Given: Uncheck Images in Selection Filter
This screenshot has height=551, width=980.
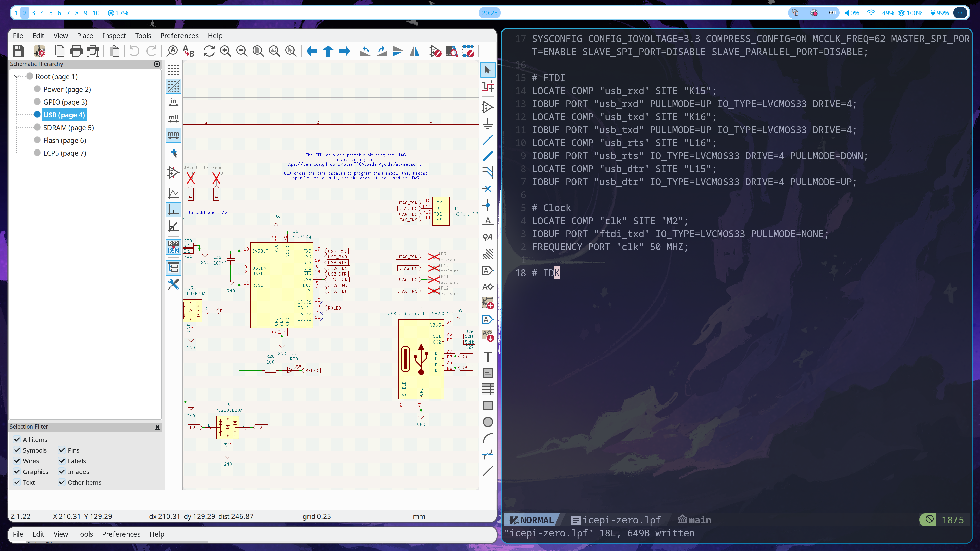Looking at the screenshot, I should pyautogui.click(x=62, y=471).
